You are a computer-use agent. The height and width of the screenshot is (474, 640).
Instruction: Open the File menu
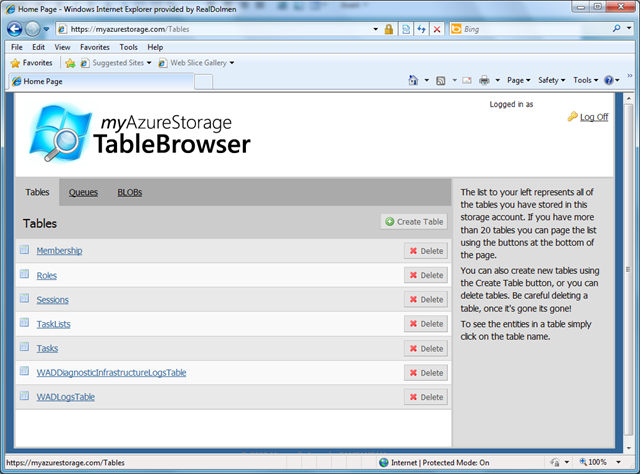pos(17,47)
